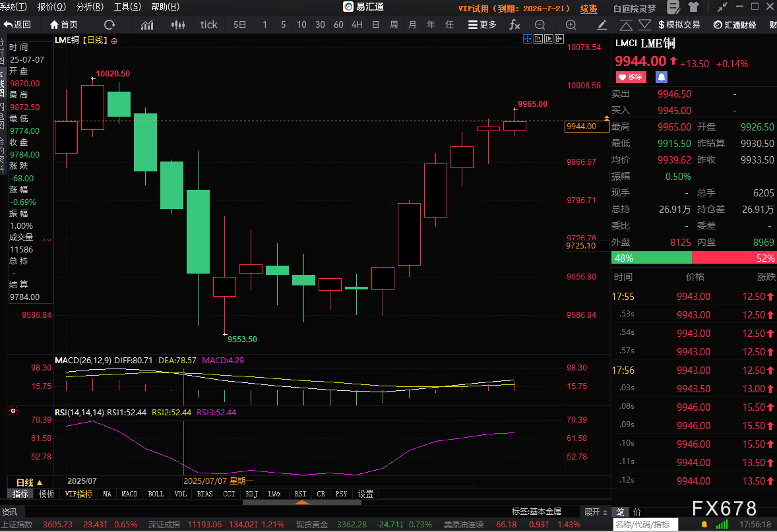Toggle the RSI indicator panel marker
The image size is (777, 532).
click(x=13, y=411)
